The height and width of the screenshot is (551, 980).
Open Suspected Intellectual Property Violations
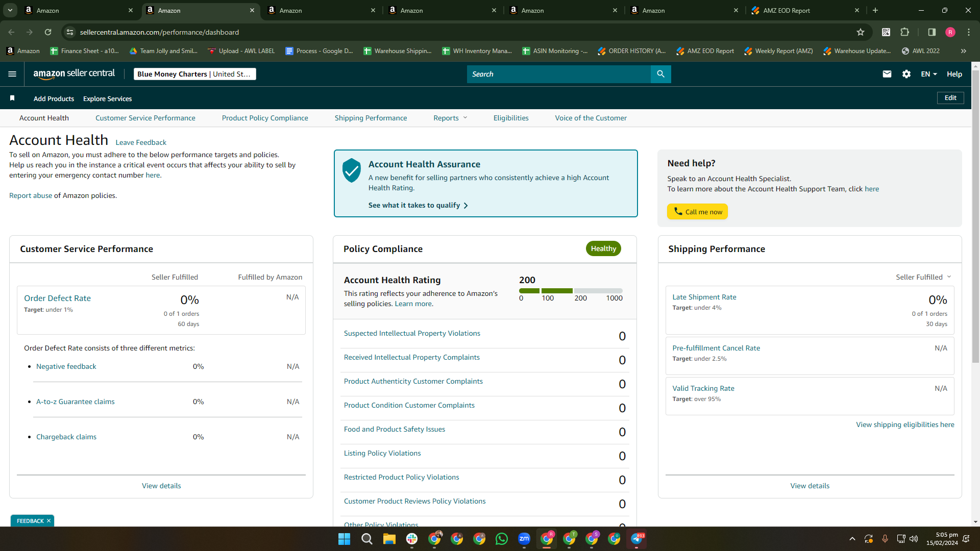tap(412, 333)
